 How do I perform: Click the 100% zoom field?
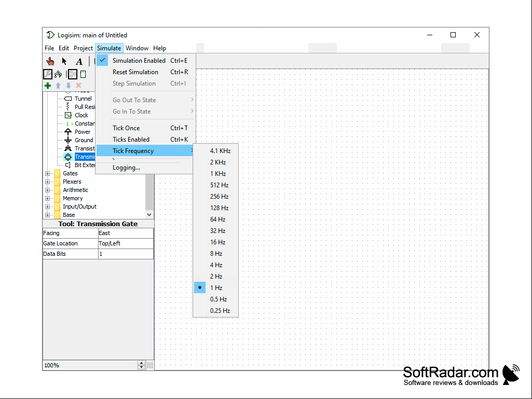91,365
